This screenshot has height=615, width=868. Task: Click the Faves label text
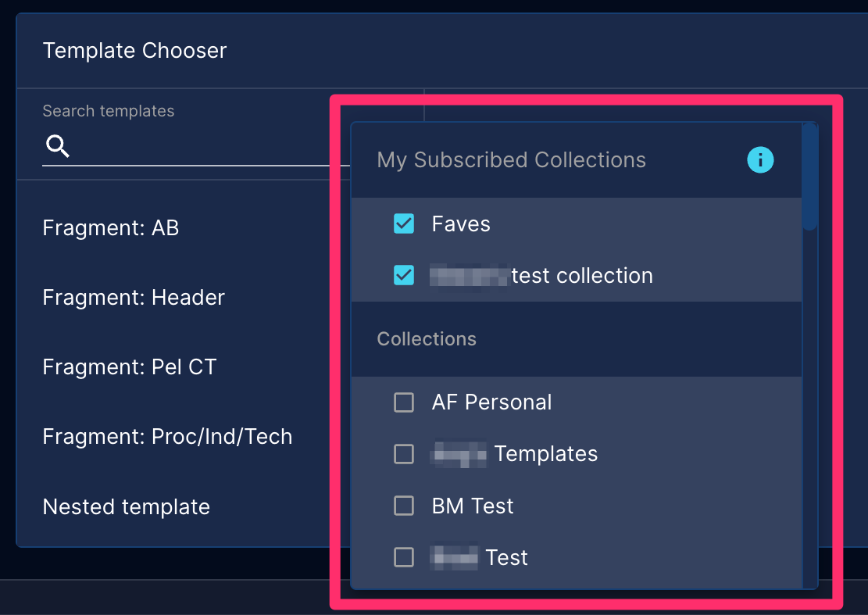pos(461,224)
